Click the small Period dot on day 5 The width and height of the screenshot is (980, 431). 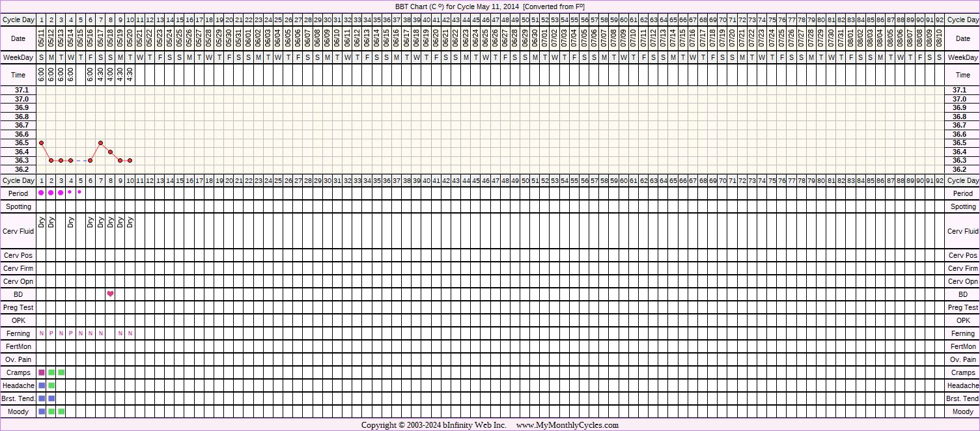[79, 192]
